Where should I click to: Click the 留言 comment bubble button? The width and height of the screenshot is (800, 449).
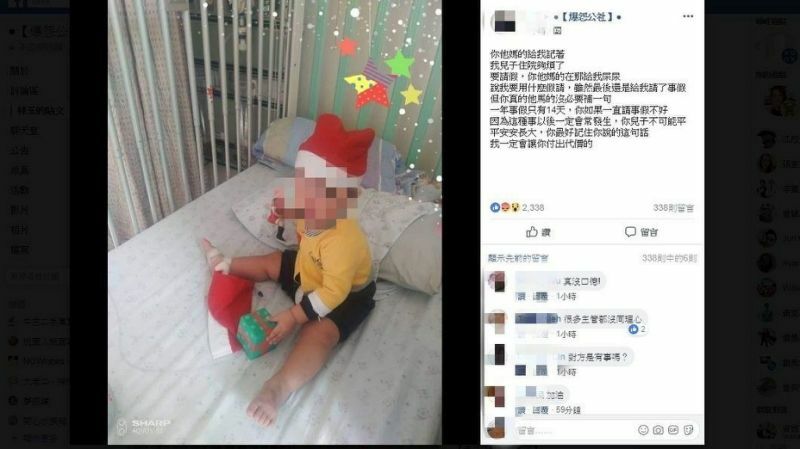click(x=642, y=232)
